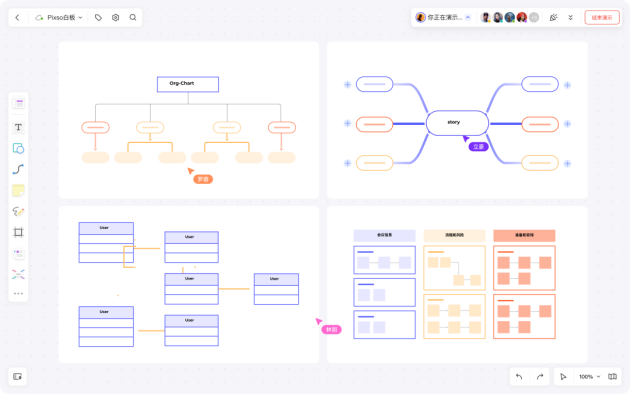This screenshot has height=394, width=630.
Task: Expand the double-chevron collapse menu
Action: [570, 18]
